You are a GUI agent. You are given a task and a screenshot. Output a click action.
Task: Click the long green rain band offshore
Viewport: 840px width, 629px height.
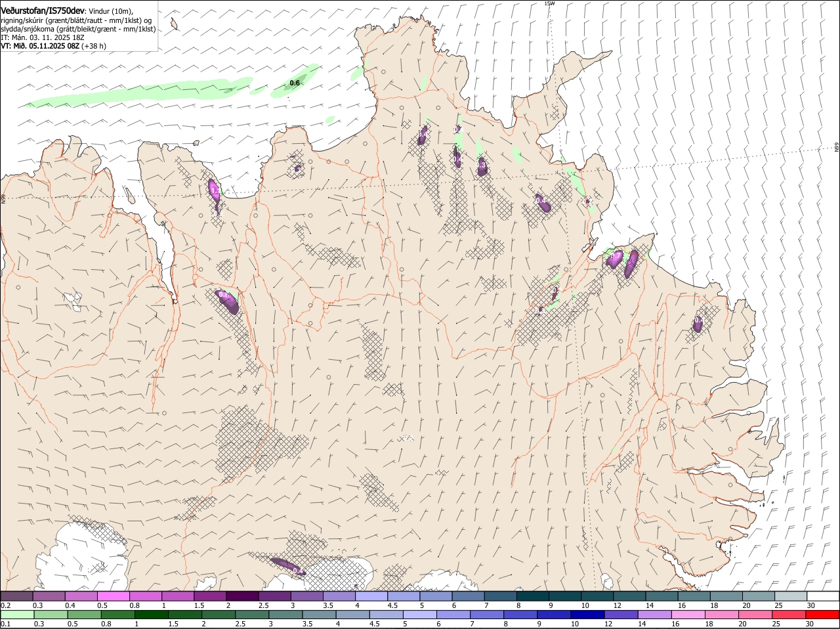click(138, 92)
